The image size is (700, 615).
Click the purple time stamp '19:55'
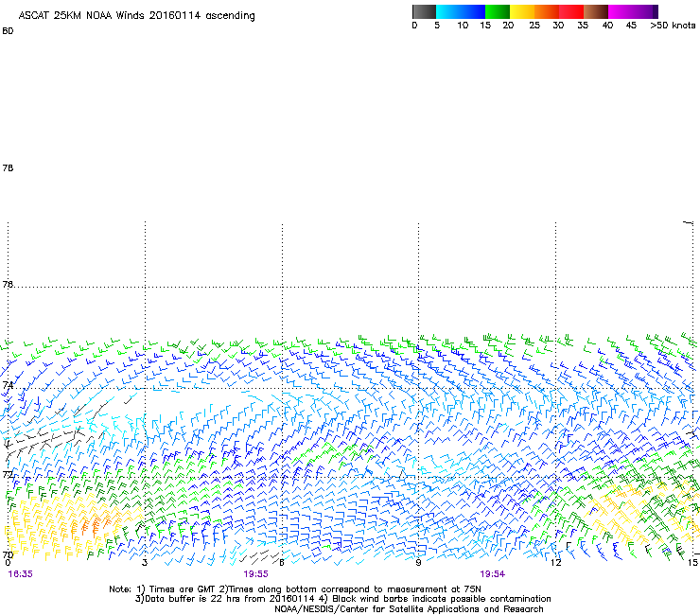click(255, 574)
